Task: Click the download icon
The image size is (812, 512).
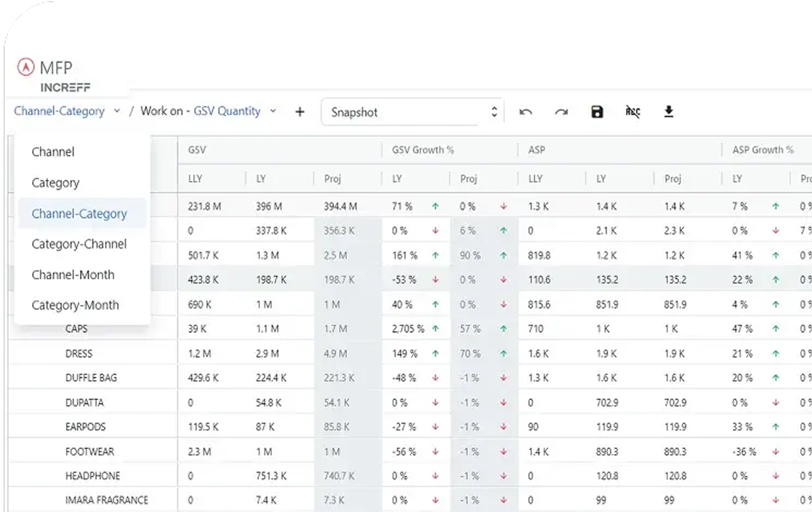Action: tap(668, 112)
